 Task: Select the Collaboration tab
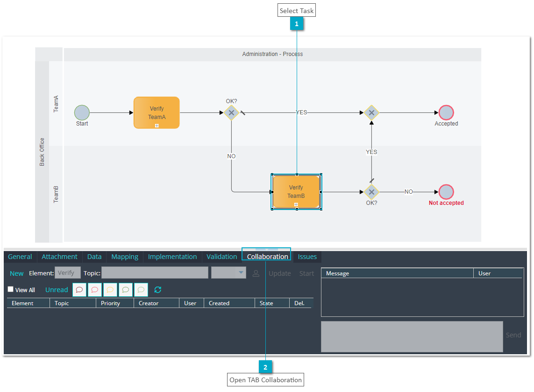pos(267,257)
